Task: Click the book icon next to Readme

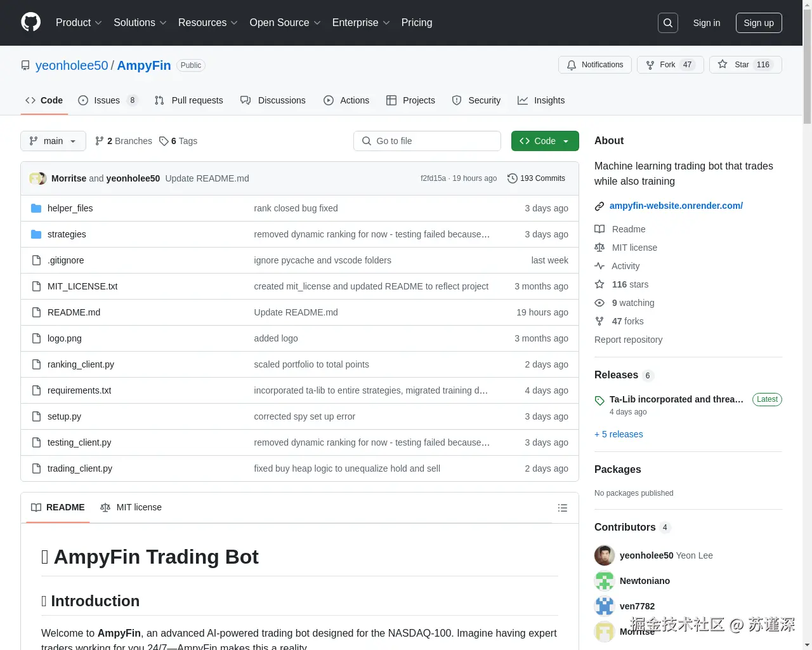Action: (599, 229)
